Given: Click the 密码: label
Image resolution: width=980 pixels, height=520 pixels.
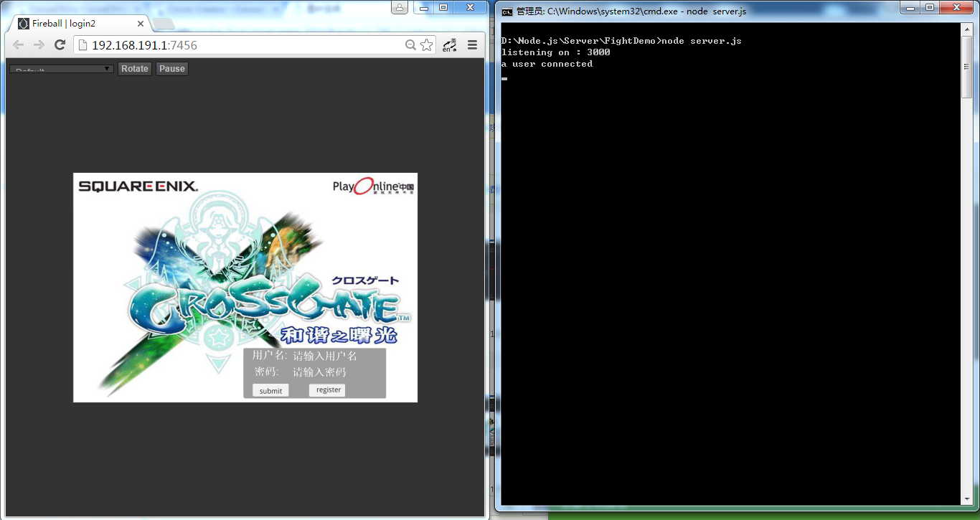Looking at the screenshot, I should (x=267, y=372).
